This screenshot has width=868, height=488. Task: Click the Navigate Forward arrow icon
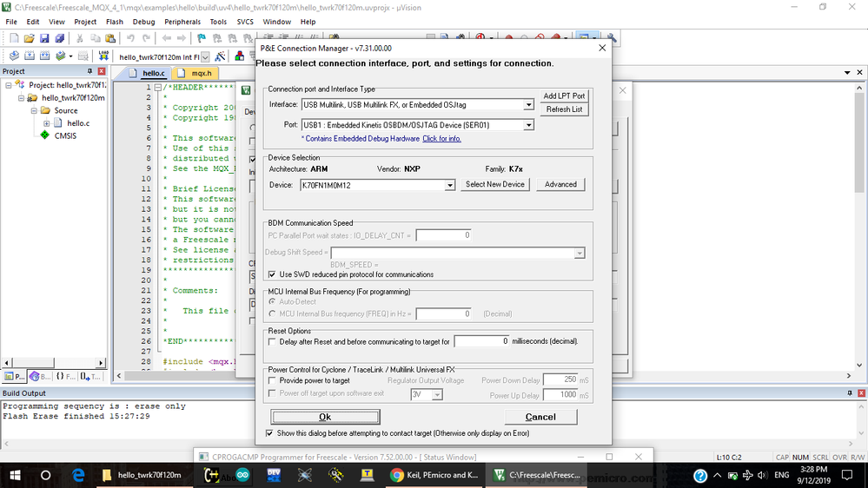pyautogui.click(x=182, y=38)
